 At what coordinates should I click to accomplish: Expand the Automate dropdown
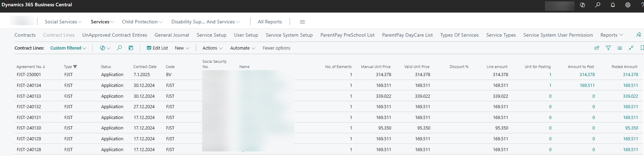[242, 48]
